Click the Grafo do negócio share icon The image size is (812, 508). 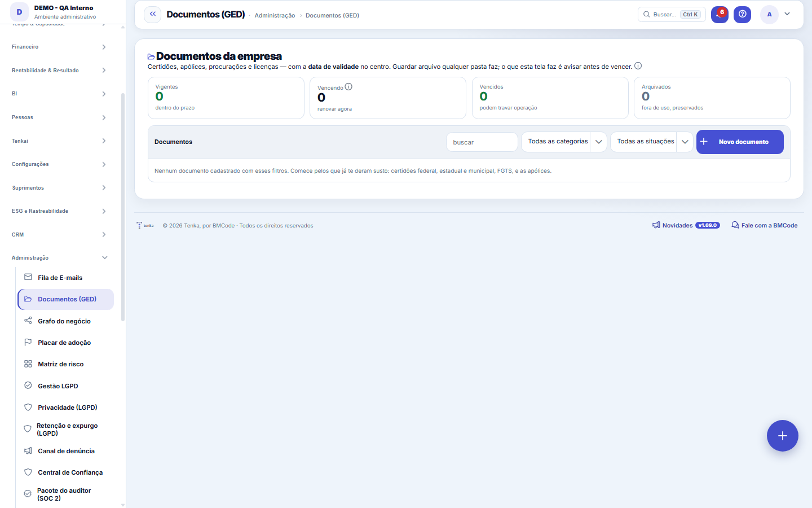[x=28, y=321]
